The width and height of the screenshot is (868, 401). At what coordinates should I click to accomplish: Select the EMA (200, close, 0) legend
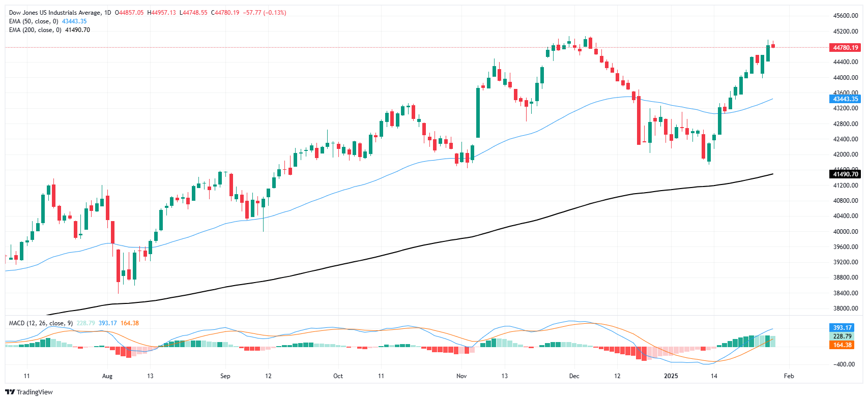[x=35, y=30]
